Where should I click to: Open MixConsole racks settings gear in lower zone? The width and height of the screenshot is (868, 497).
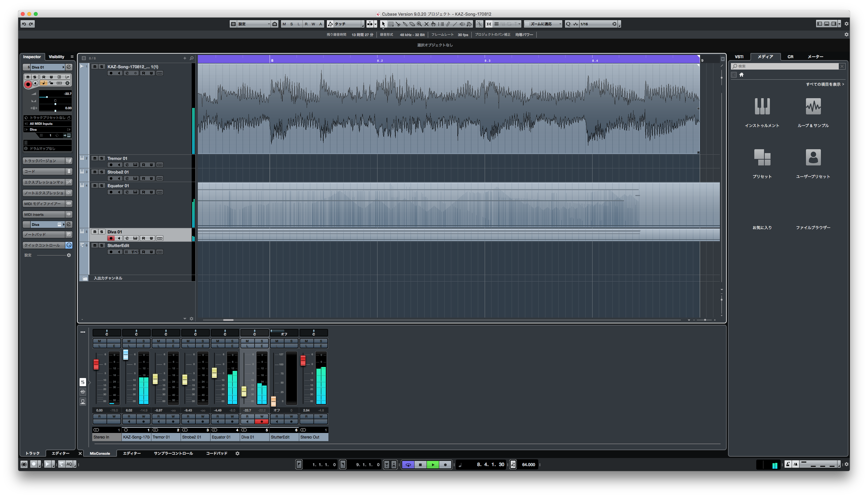[237, 453]
